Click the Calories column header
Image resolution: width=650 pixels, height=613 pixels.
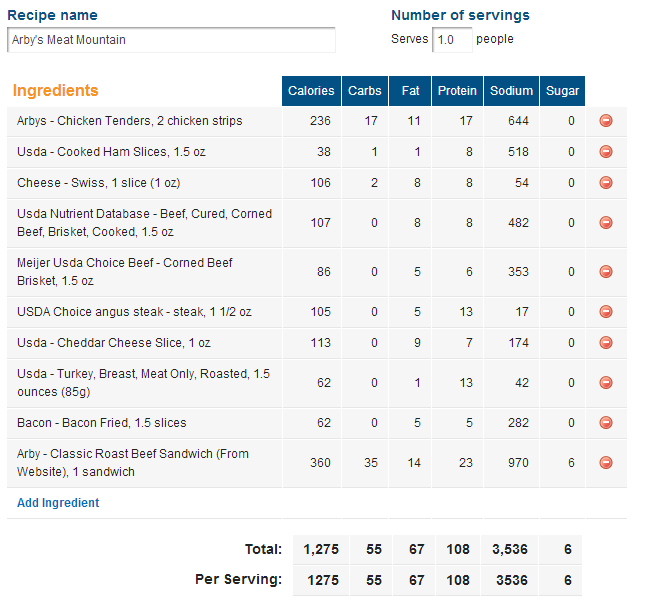pos(311,91)
